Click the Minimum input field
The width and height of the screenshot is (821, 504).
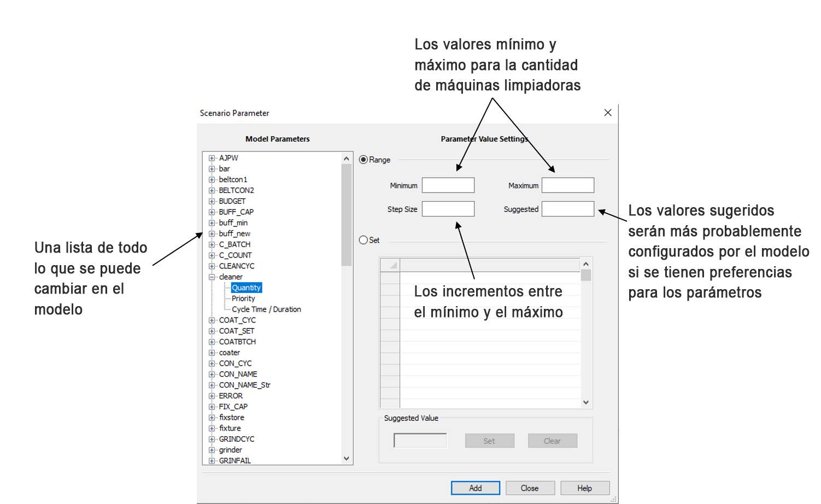click(x=448, y=185)
